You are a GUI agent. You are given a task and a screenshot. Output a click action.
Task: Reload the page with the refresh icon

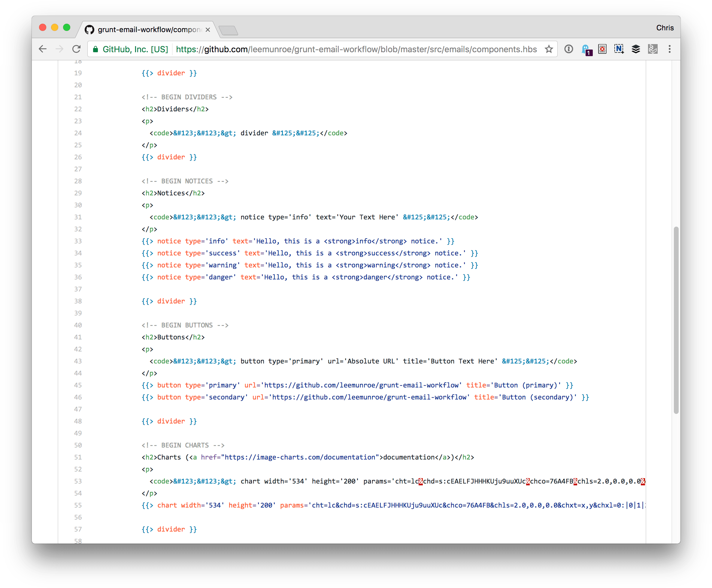[77, 49]
